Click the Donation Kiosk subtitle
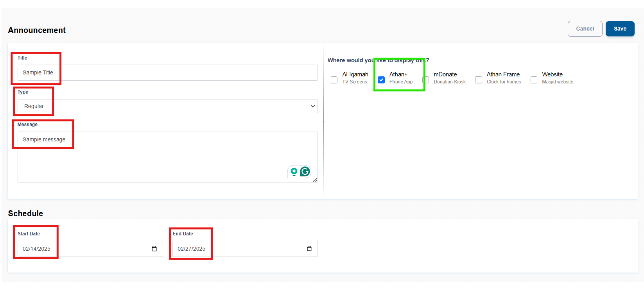This screenshot has width=644, height=300. [450, 82]
